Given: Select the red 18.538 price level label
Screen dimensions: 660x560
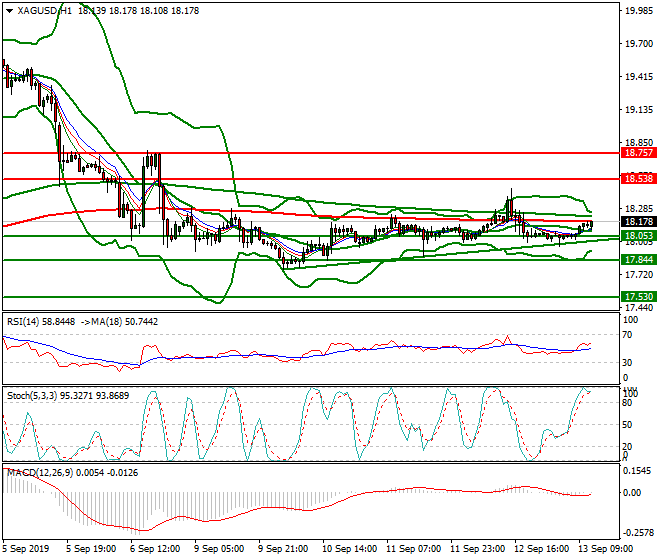Looking at the screenshot, I should [639, 179].
